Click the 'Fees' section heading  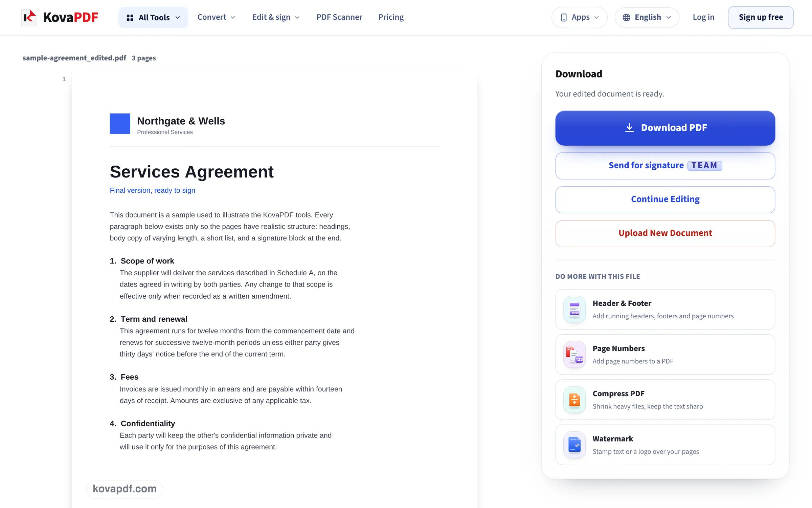pos(129,377)
